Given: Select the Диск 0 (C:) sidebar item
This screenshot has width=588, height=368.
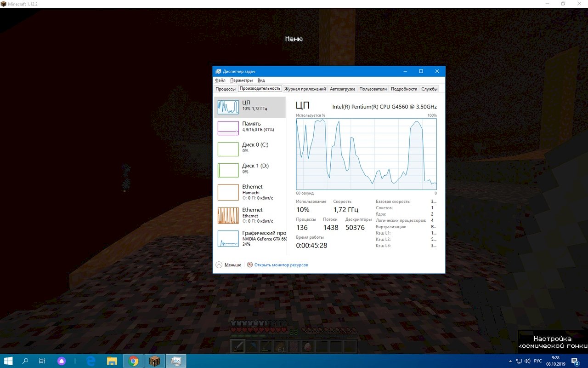Looking at the screenshot, I should [250, 149].
